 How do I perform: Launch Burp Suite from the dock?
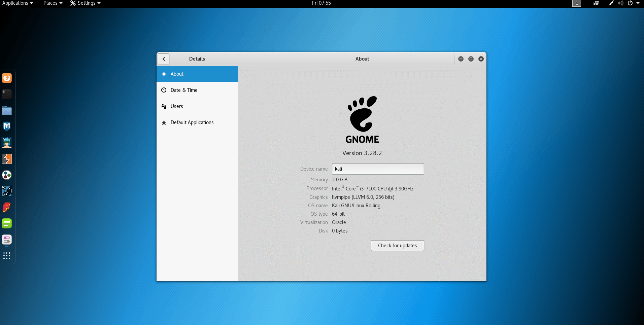7,159
